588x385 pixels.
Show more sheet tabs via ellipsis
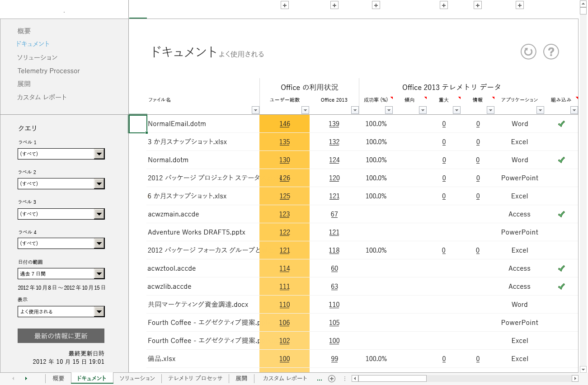tap(320, 379)
